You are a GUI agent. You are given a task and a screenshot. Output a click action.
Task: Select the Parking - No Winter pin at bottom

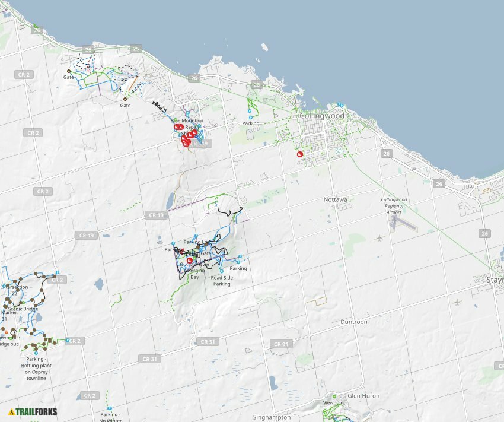pos(110,409)
